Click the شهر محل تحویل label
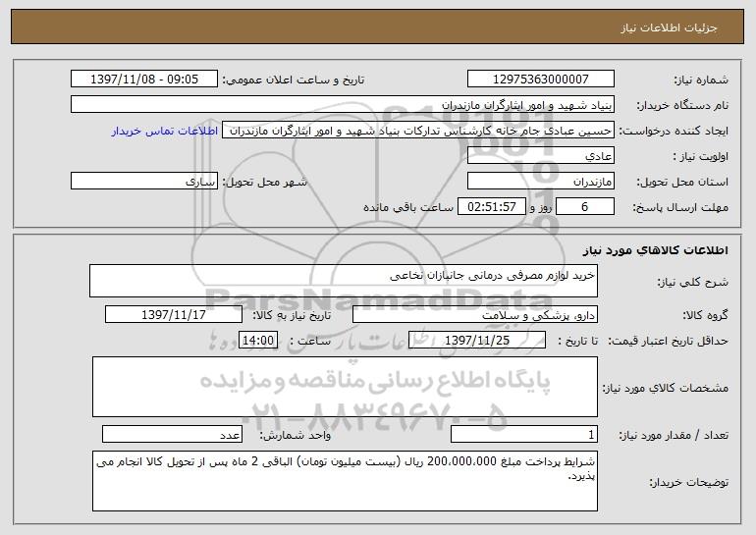Screen dimensions: 756x535 click(x=264, y=182)
